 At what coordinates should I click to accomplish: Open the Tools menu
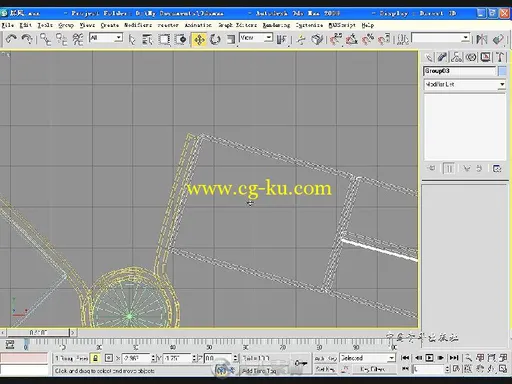(45, 25)
